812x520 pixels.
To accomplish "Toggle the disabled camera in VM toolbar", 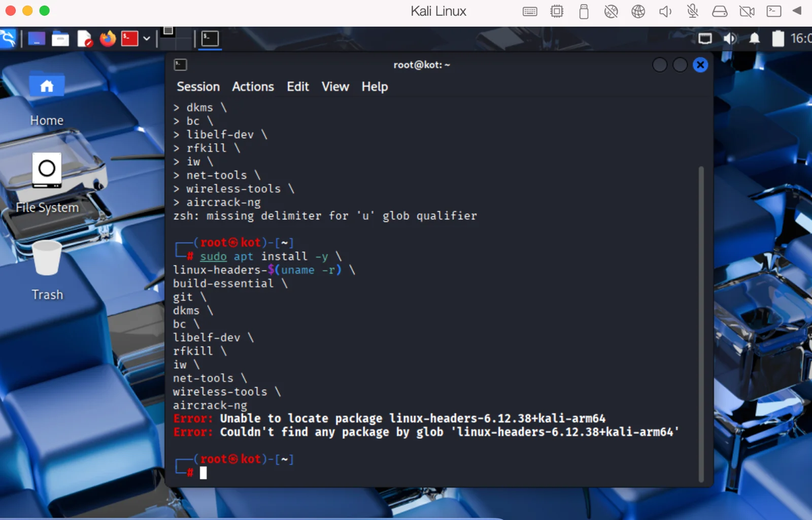I will 747,11.
